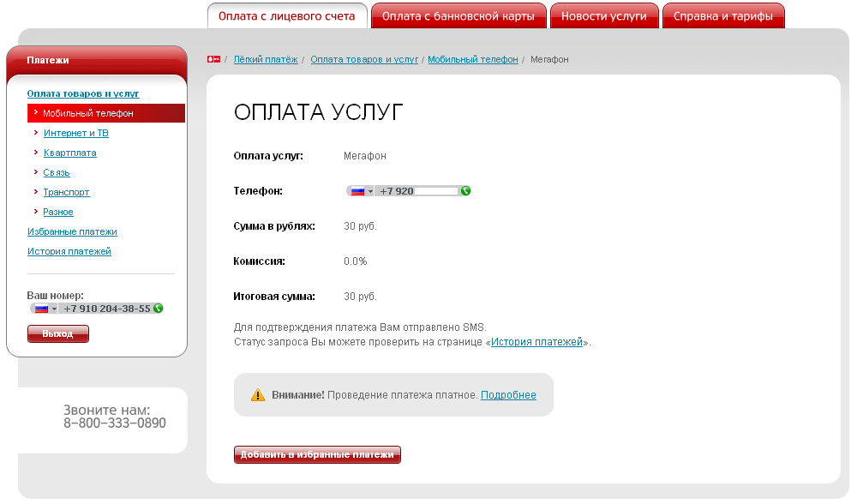
Task: Click the Russian flag under Ваш номер
Action: 41,309
